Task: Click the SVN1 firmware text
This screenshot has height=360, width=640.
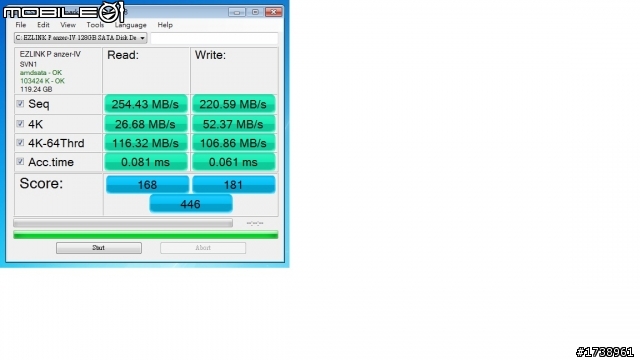Action: (x=28, y=64)
